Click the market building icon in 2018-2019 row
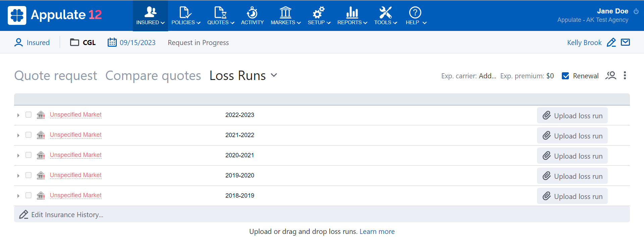 point(41,195)
